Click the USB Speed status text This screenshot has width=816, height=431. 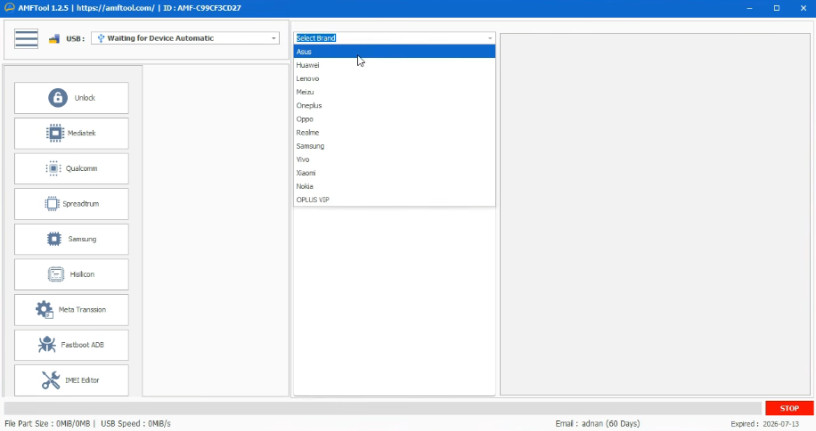(x=135, y=424)
